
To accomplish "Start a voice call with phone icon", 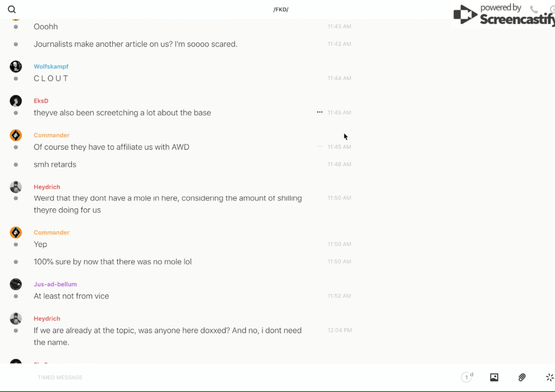I will point(534,10).
